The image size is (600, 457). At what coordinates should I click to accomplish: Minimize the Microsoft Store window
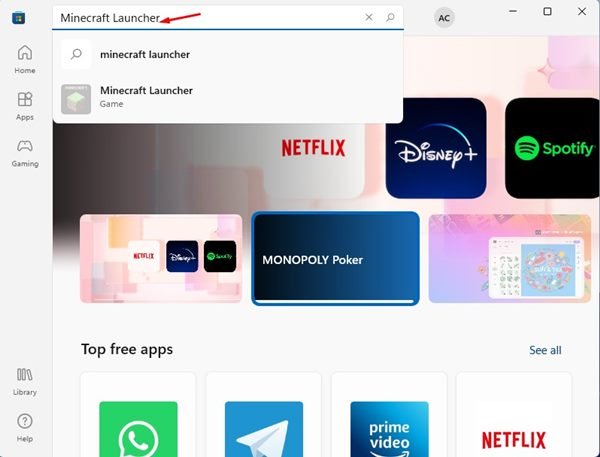pos(513,11)
